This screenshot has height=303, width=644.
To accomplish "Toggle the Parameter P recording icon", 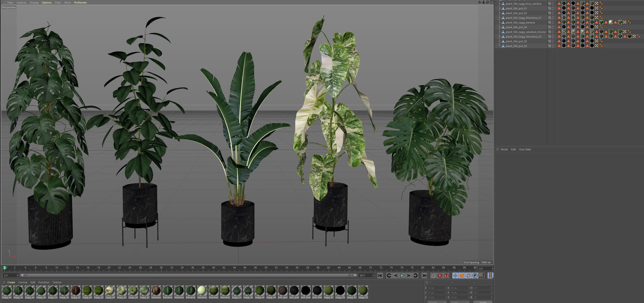I will tap(475, 276).
